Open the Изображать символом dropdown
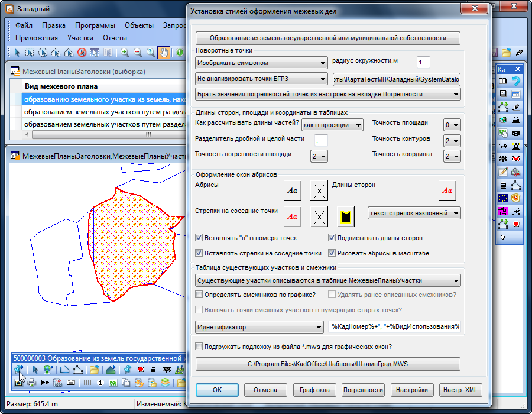The image size is (532, 414). click(x=261, y=63)
